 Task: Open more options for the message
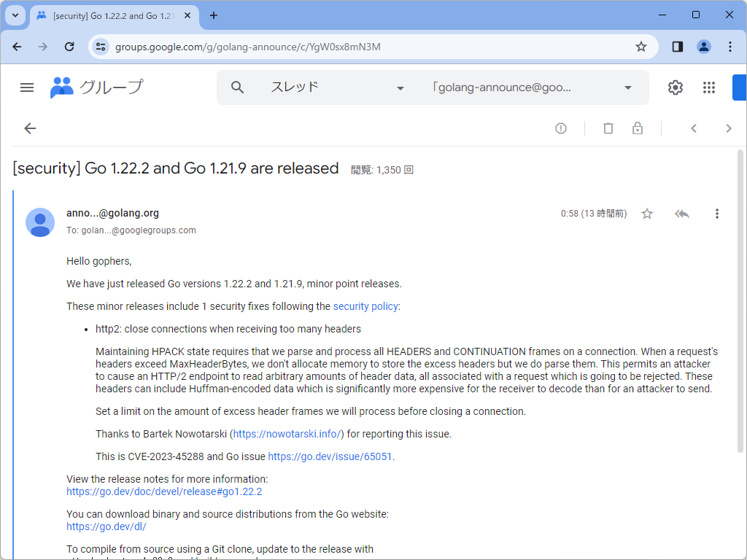tap(717, 213)
